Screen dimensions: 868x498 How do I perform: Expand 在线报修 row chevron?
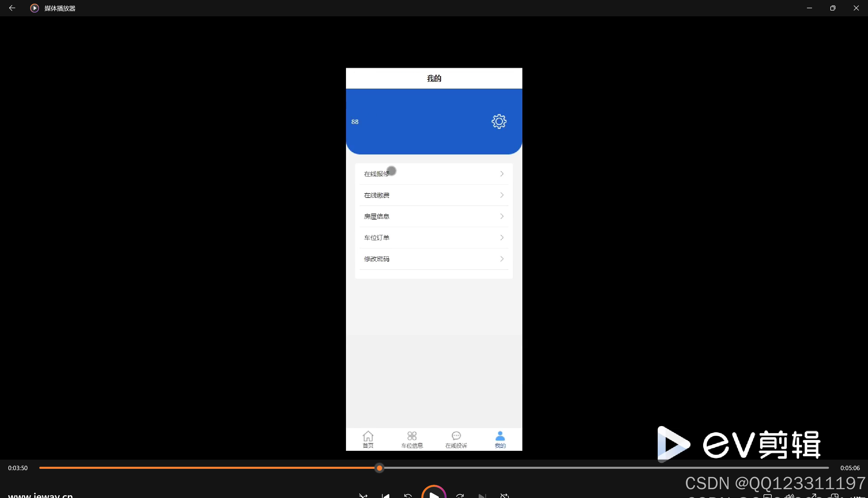coord(502,174)
